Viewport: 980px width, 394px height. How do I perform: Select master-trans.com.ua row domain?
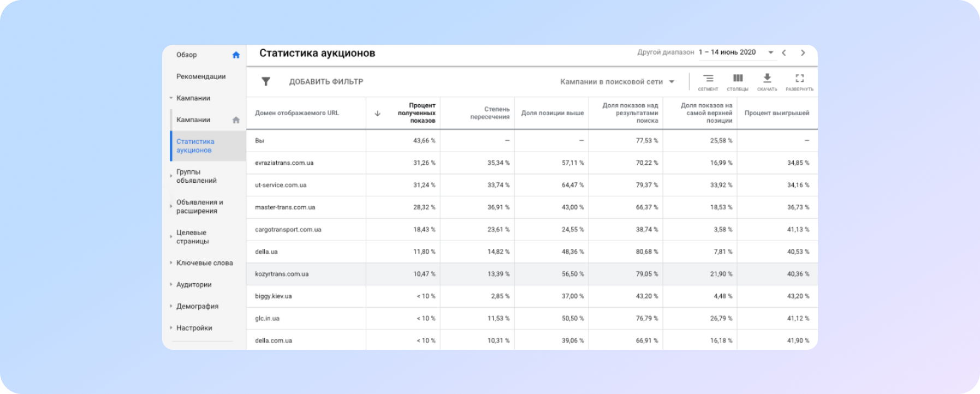click(285, 207)
